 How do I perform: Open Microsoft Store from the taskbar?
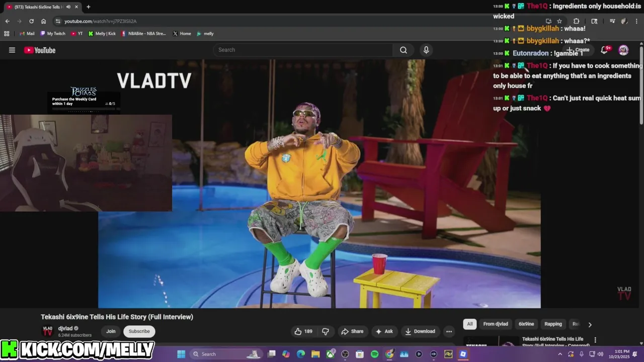coord(360,354)
